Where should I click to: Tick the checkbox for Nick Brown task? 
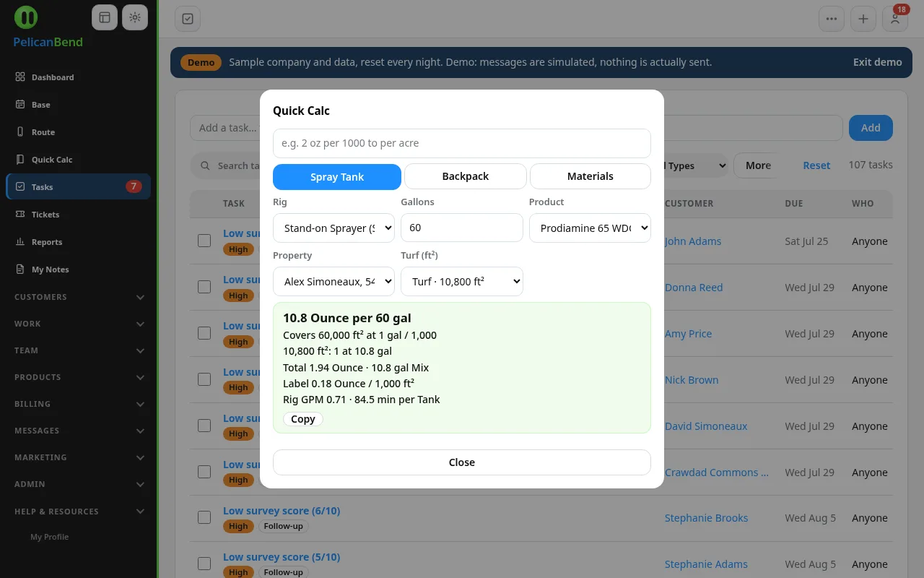pyautogui.click(x=204, y=379)
